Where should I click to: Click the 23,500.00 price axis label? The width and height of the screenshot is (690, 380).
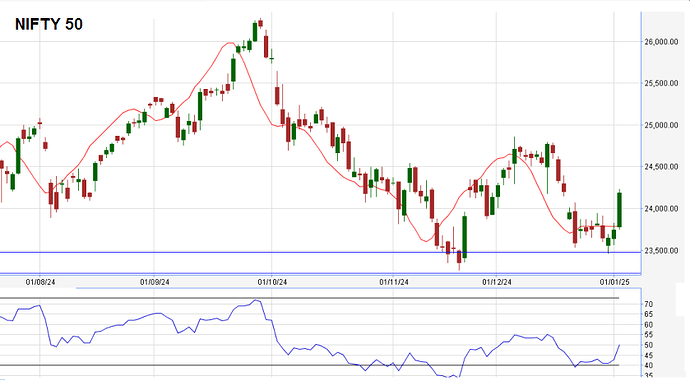[x=661, y=251]
